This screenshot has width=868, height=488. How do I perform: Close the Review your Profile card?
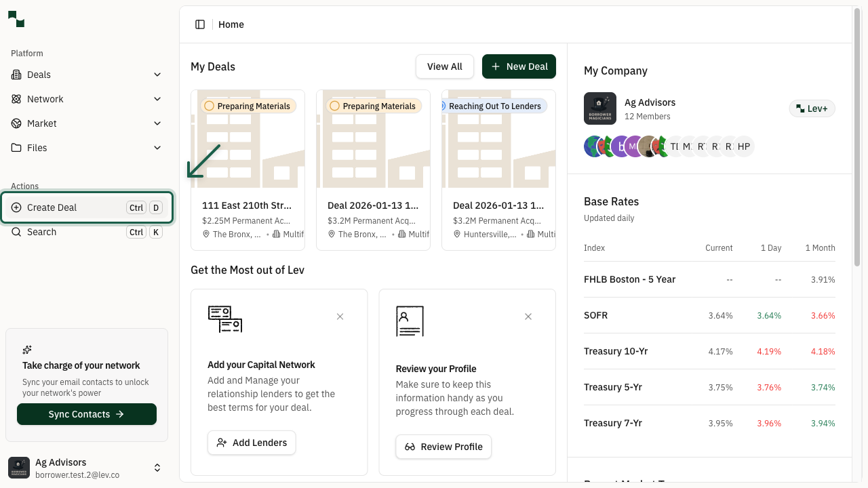pyautogui.click(x=528, y=317)
